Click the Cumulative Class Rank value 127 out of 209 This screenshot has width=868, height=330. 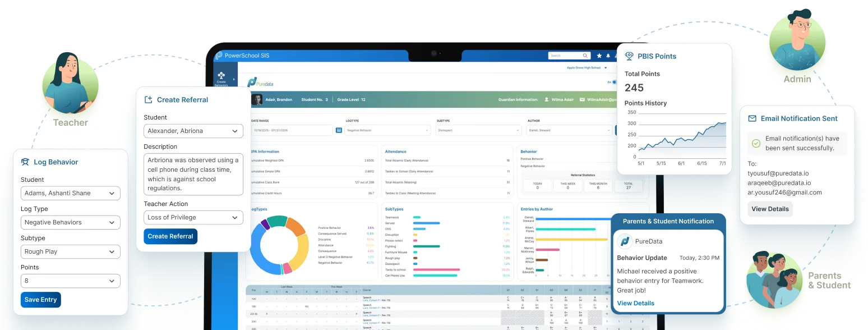point(364,182)
